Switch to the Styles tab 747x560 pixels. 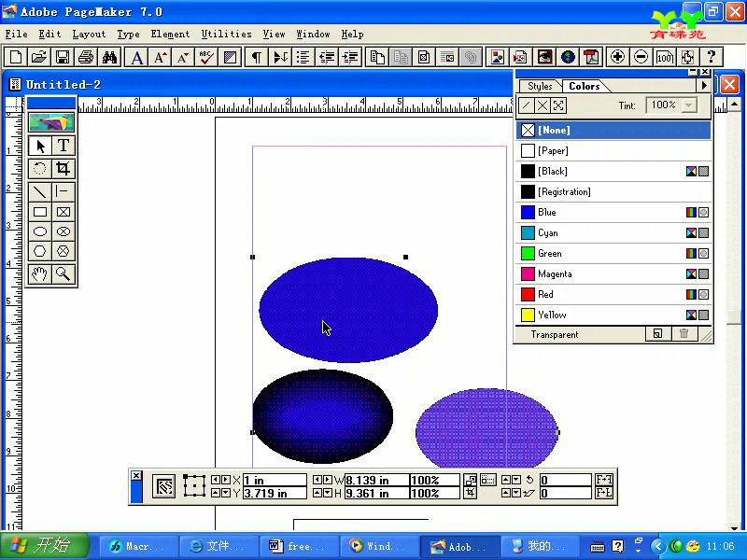[540, 86]
